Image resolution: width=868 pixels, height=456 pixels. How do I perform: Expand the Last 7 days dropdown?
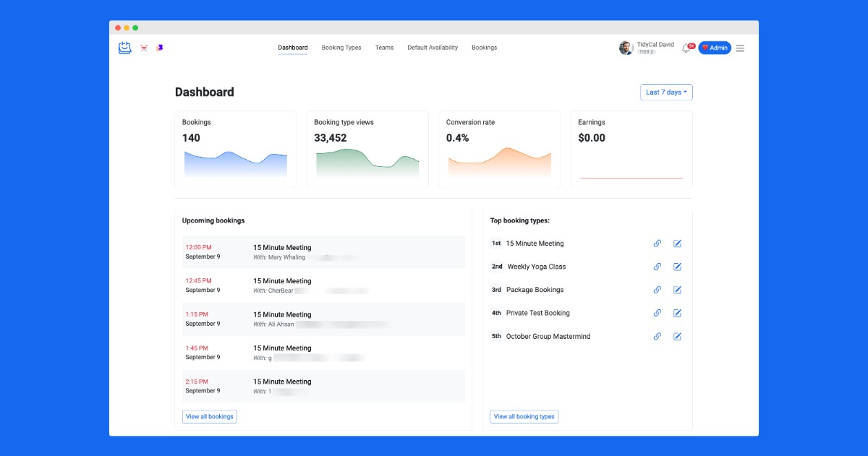[666, 93]
